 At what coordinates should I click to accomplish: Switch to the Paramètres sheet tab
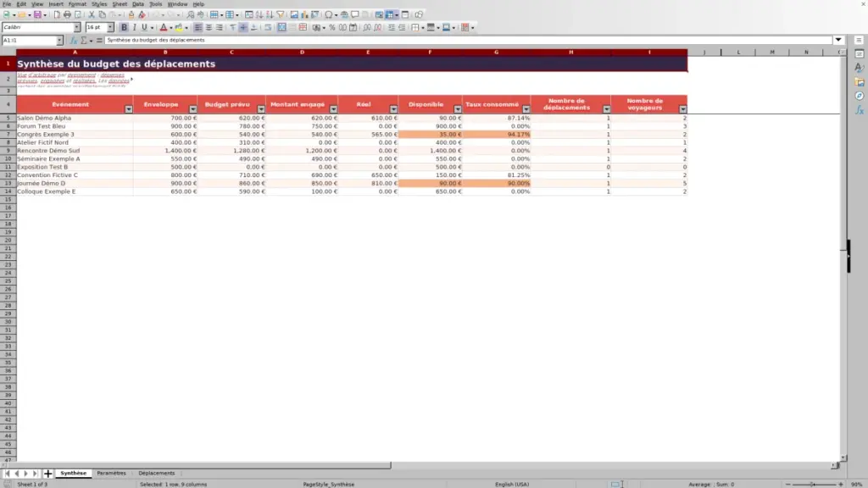point(111,474)
